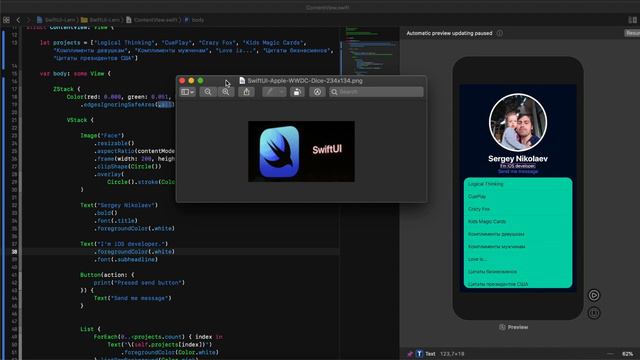Select the folder breadcrumb in jump bar

[100, 20]
